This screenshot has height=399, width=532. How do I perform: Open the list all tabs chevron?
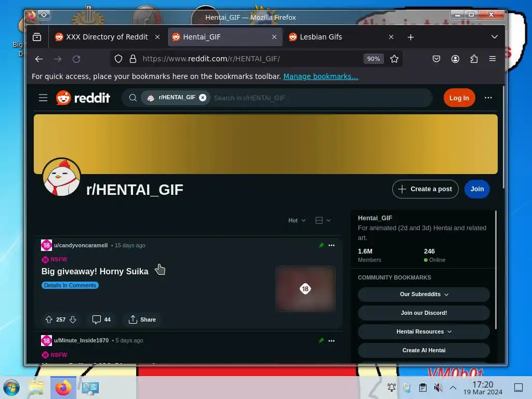(495, 37)
